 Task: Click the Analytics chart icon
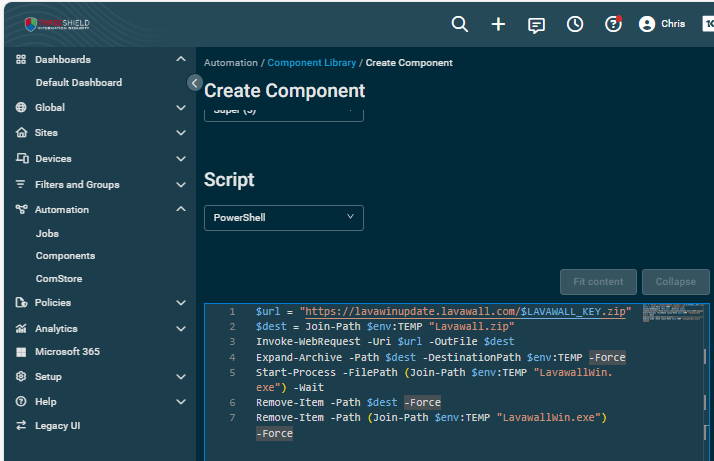pos(21,328)
